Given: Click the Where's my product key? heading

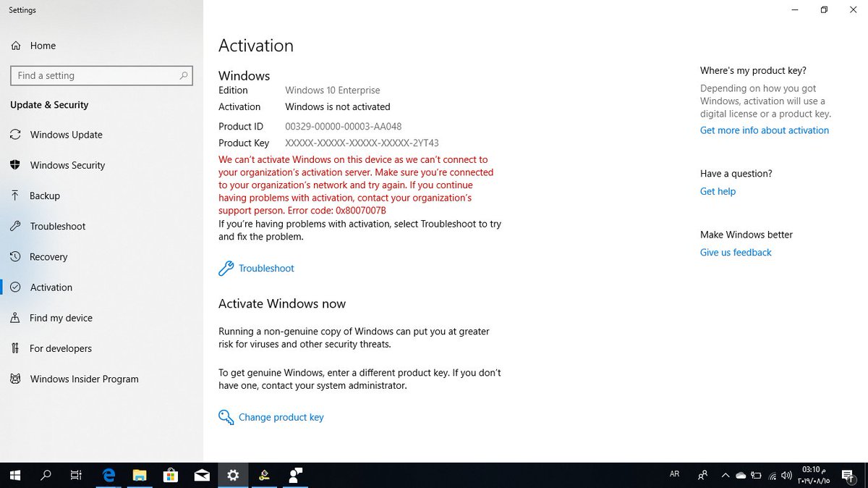Looking at the screenshot, I should 753,70.
